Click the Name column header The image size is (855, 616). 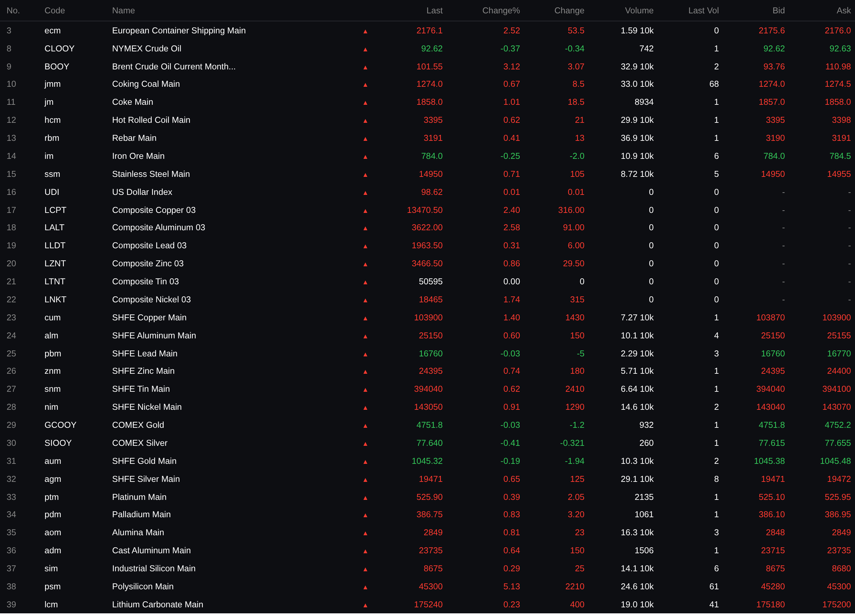point(123,11)
